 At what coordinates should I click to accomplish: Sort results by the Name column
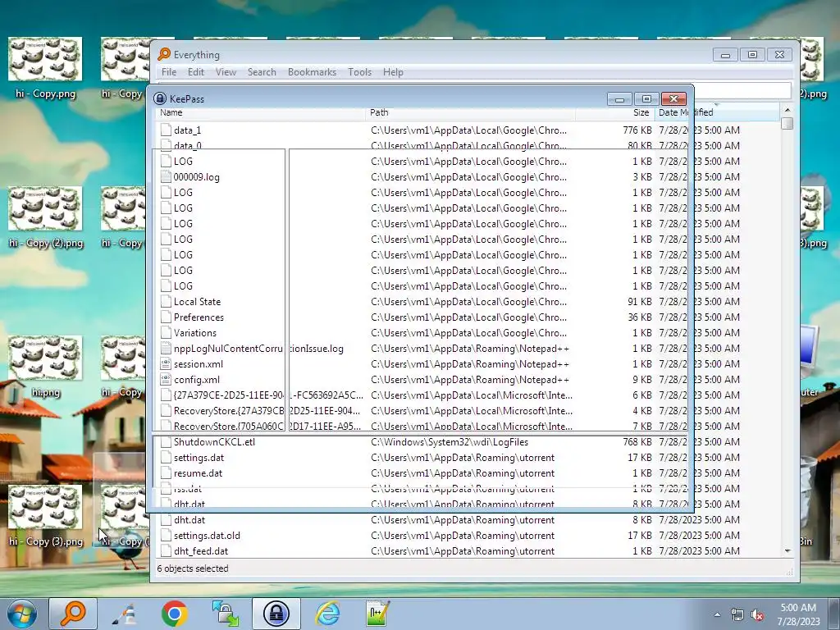(260, 112)
